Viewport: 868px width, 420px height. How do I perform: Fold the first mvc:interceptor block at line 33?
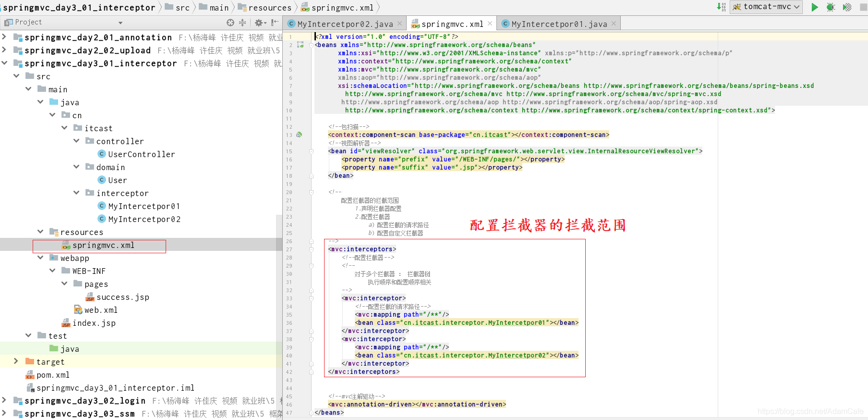pyautogui.click(x=311, y=298)
